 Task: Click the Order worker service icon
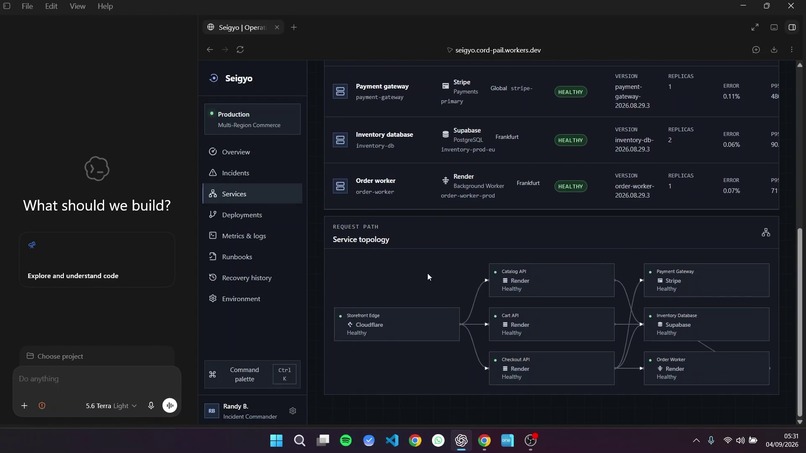pyautogui.click(x=340, y=186)
